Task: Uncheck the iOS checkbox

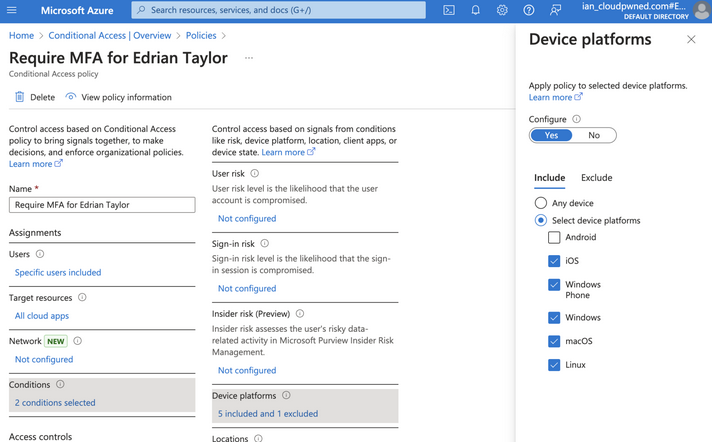Action: [554, 261]
